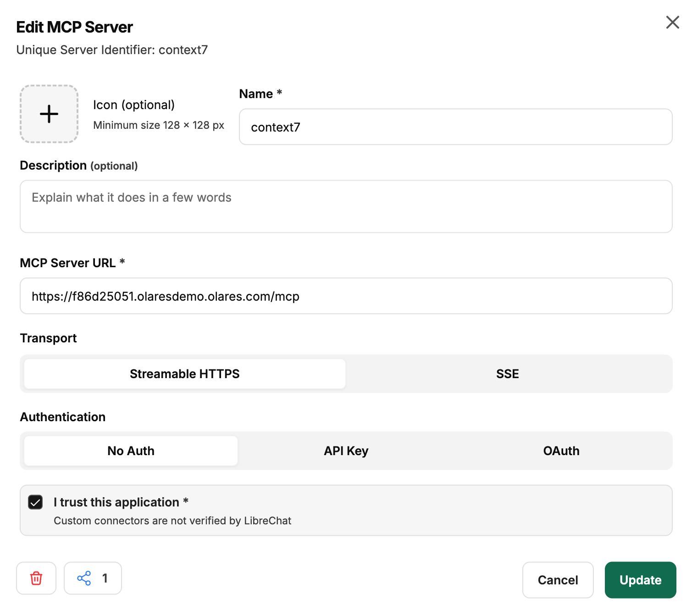The height and width of the screenshot is (616, 692).
Task: Click the share icon showing count 1
Action: 93,578
